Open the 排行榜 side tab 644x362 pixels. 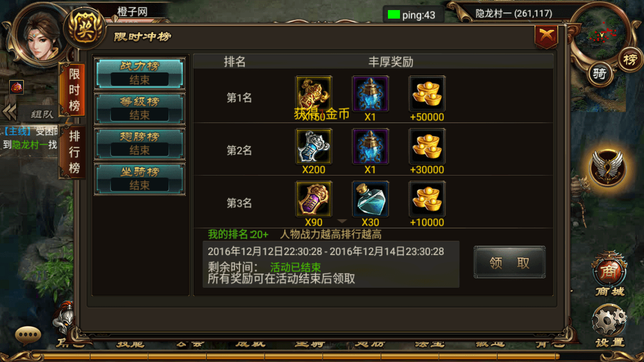tap(73, 151)
